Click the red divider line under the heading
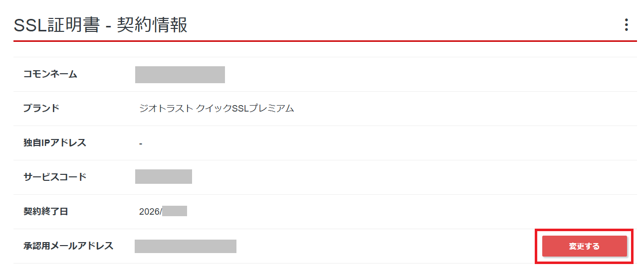The width and height of the screenshot is (644, 270). (x=324, y=41)
